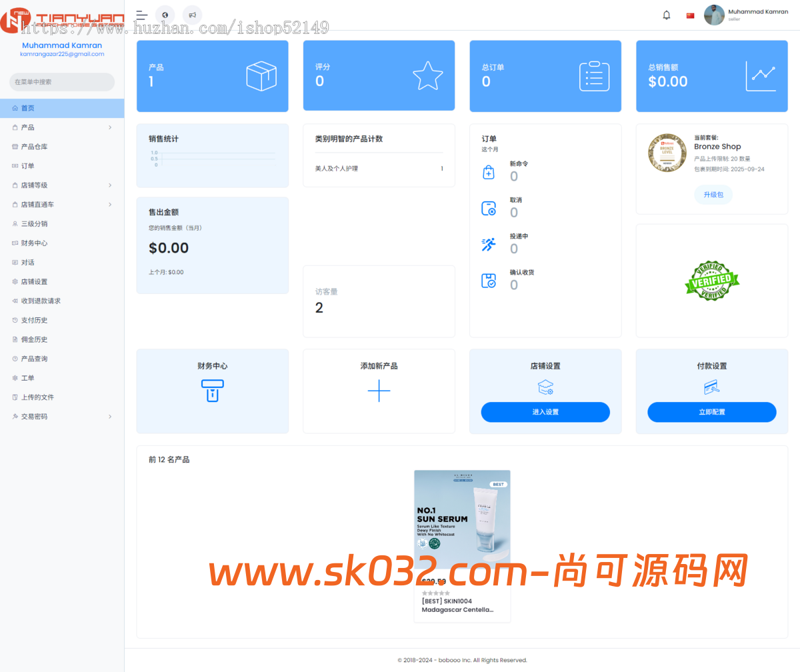Click the [BEST] SKIN1004 Madagascar Centella title
This screenshot has width=800, height=672.
click(457, 605)
